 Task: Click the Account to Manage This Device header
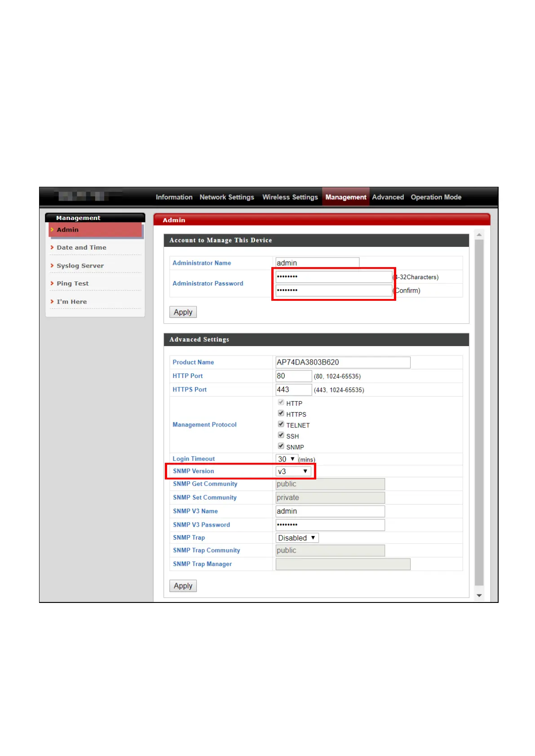coord(316,240)
